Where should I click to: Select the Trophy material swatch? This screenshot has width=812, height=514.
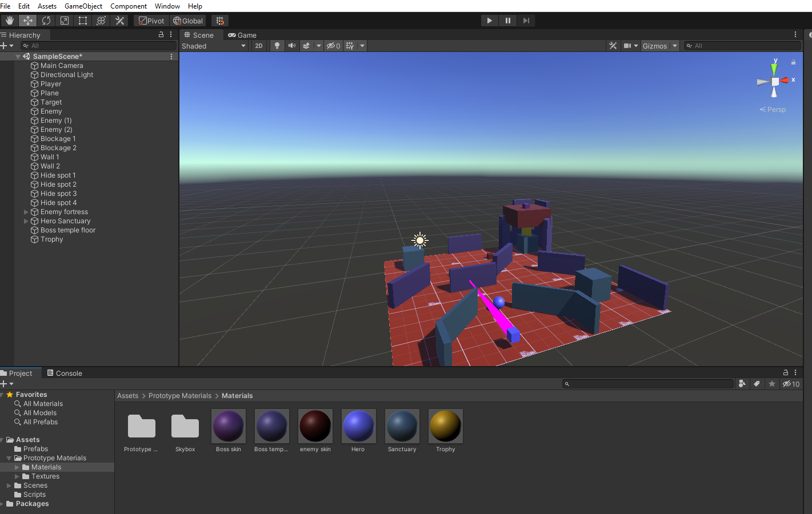(445, 426)
